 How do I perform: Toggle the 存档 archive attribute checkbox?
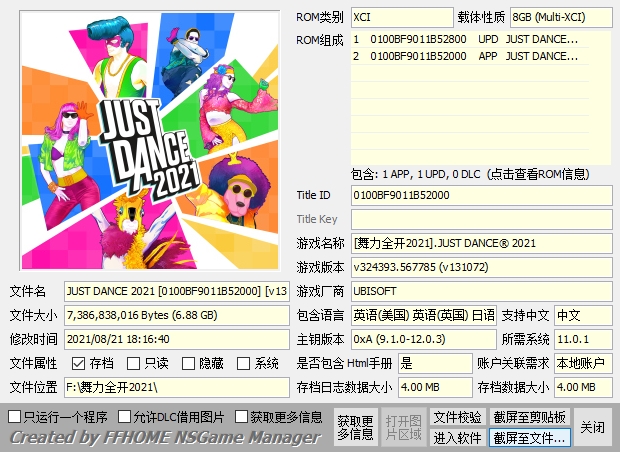point(78,363)
